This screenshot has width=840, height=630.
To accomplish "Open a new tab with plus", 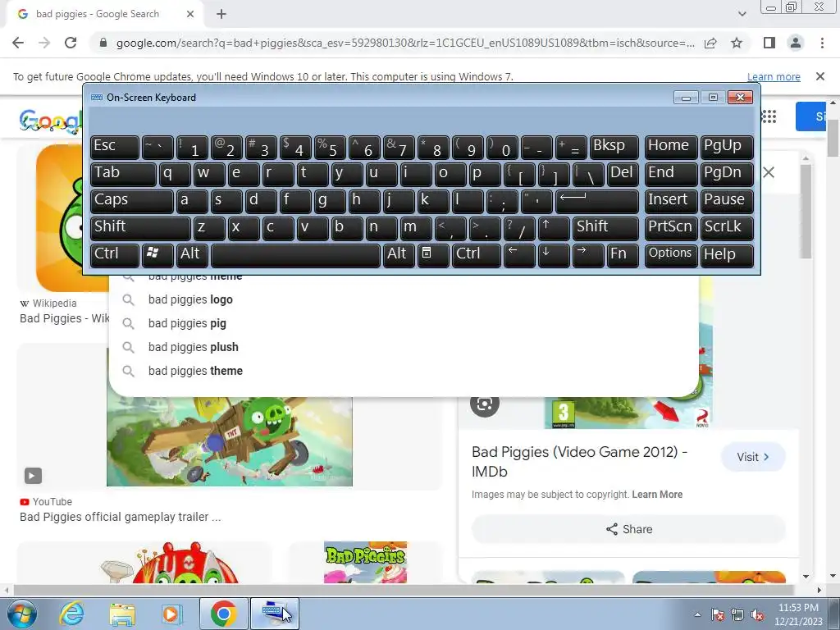I will (x=221, y=15).
